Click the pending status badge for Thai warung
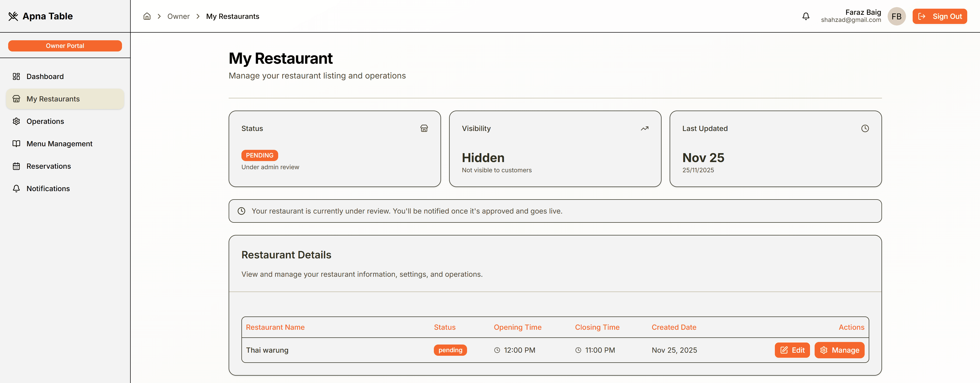The image size is (980, 383). click(x=450, y=350)
